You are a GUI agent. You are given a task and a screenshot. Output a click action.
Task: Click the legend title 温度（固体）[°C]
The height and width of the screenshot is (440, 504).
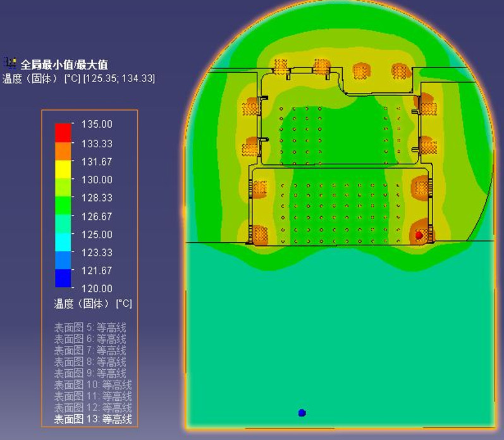coord(93,303)
